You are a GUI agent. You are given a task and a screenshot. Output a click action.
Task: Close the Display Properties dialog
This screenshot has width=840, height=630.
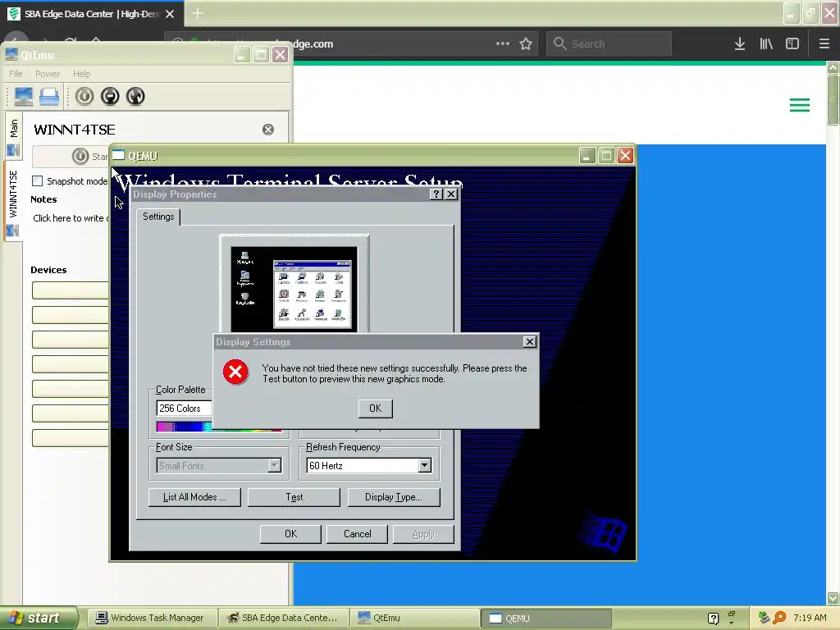point(451,194)
